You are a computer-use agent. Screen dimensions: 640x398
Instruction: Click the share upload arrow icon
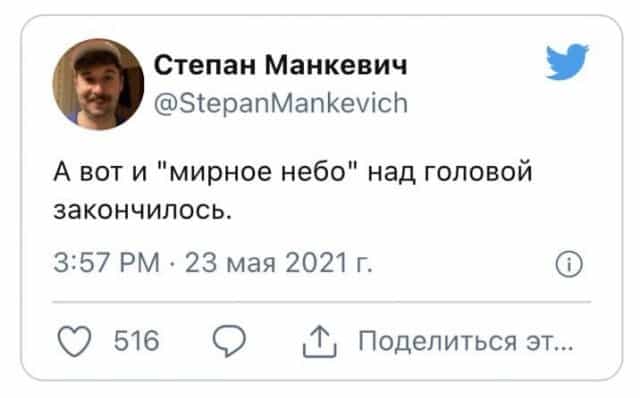(320, 342)
